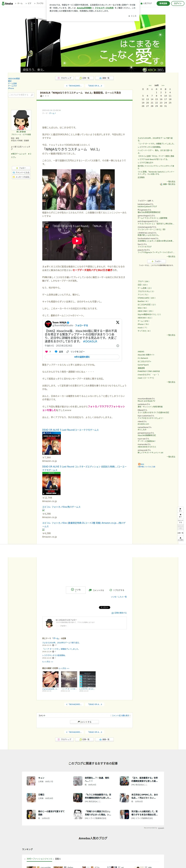
Task: Open the Skyrim箱庭MODぐらし category
Action: (149, 314)
